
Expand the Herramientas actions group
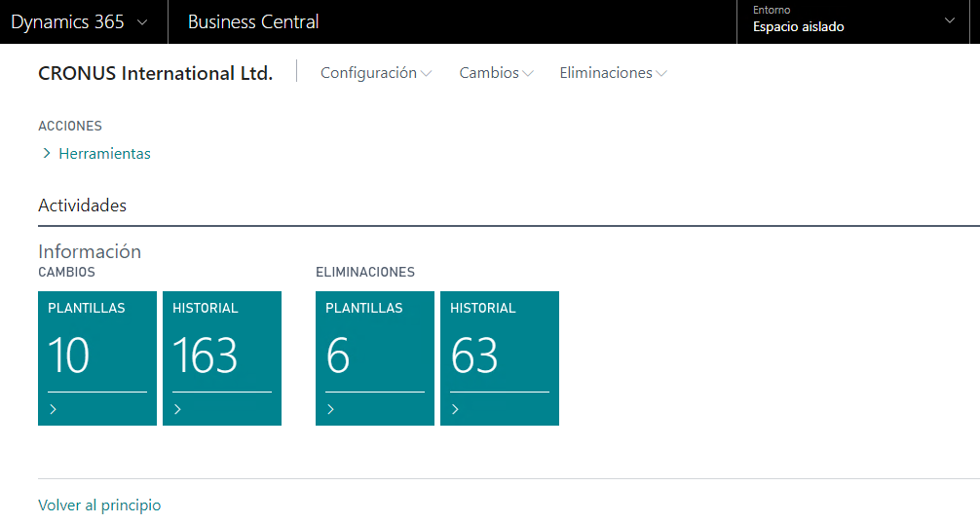[96, 154]
